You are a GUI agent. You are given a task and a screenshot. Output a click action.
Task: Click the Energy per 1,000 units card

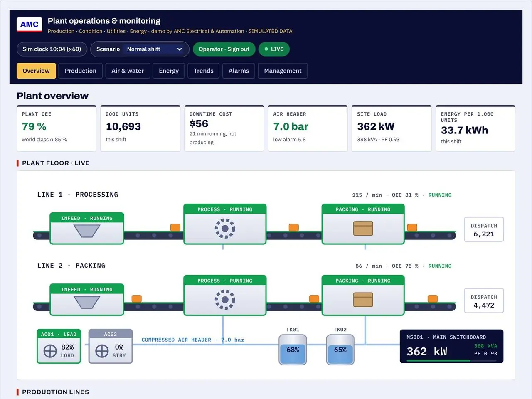[475, 128]
